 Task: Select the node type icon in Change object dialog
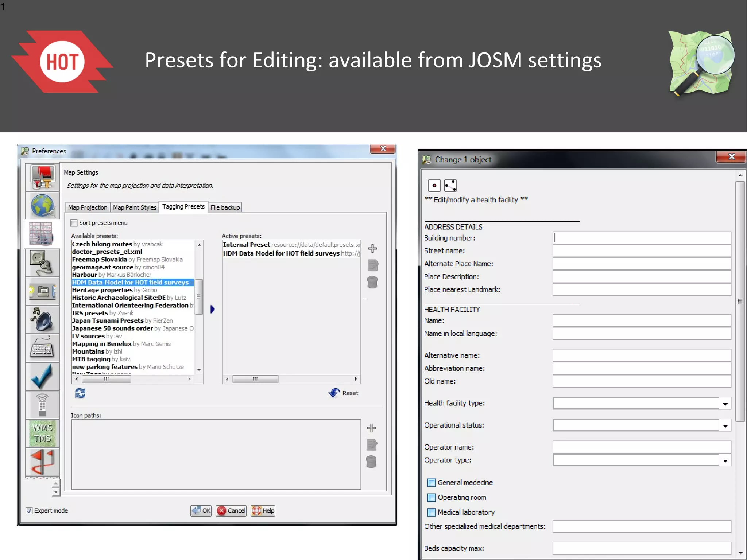pyautogui.click(x=434, y=186)
